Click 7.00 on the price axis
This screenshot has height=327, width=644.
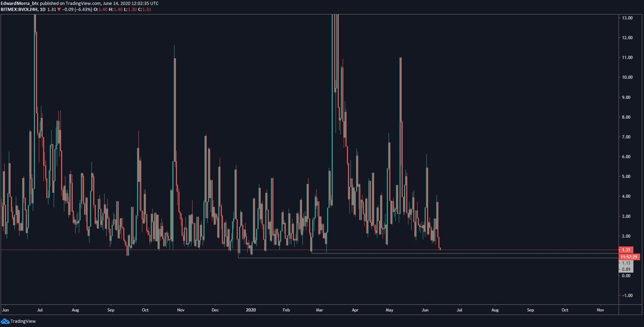point(626,137)
